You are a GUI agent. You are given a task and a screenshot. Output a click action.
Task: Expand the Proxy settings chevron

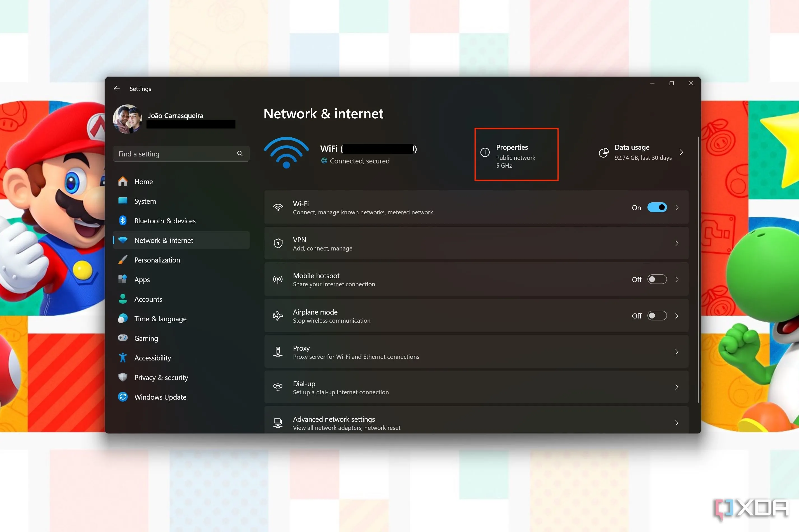(676, 352)
